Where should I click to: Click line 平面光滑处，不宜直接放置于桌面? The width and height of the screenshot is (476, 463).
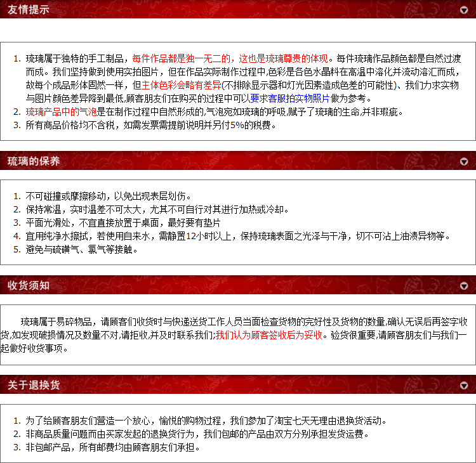123,223
